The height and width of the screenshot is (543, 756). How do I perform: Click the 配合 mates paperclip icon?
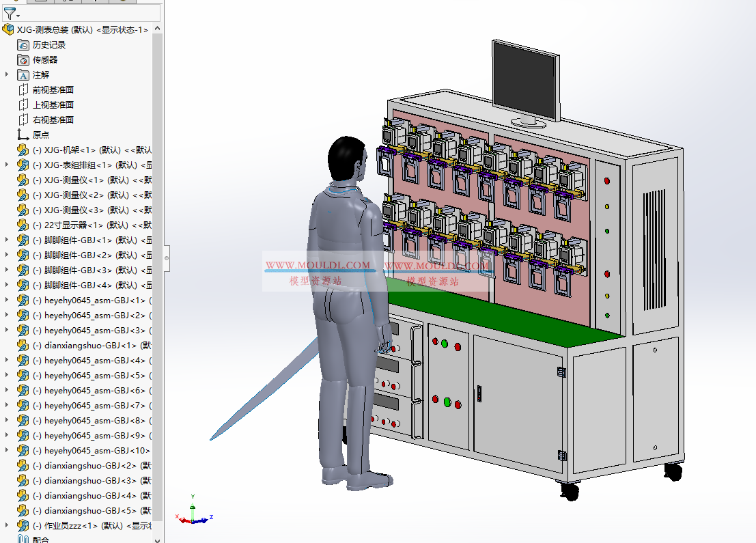point(23,539)
